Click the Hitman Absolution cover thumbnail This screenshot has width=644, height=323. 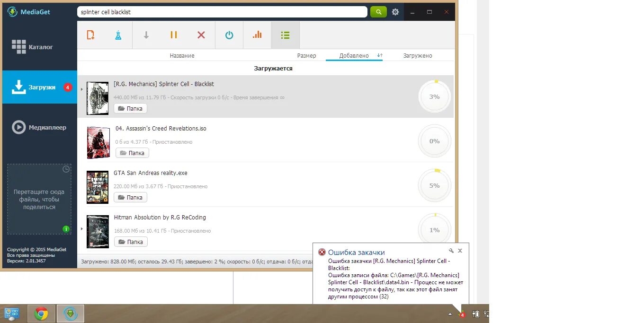click(x=98, y=232)
